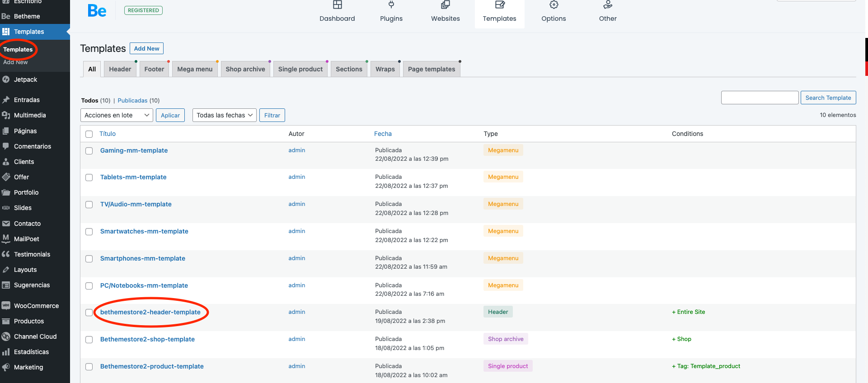Click the Channel Cloud icon
The width and height of the screenshot is (868, 383).
[x=6, y=336]
